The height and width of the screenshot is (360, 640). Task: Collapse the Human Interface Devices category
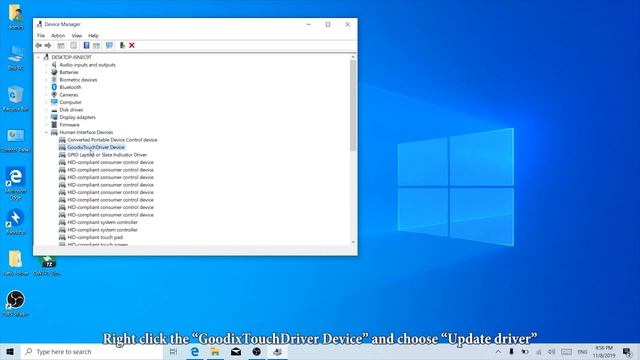click(x=46, y=132)
